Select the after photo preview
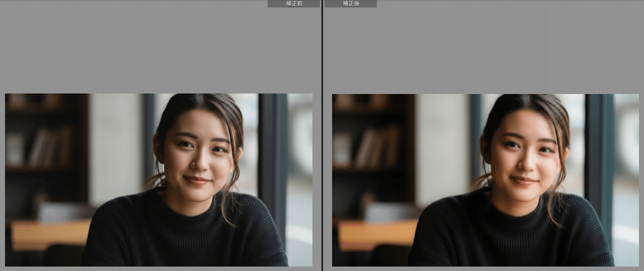The image size is (644, 271). [485, 180]
